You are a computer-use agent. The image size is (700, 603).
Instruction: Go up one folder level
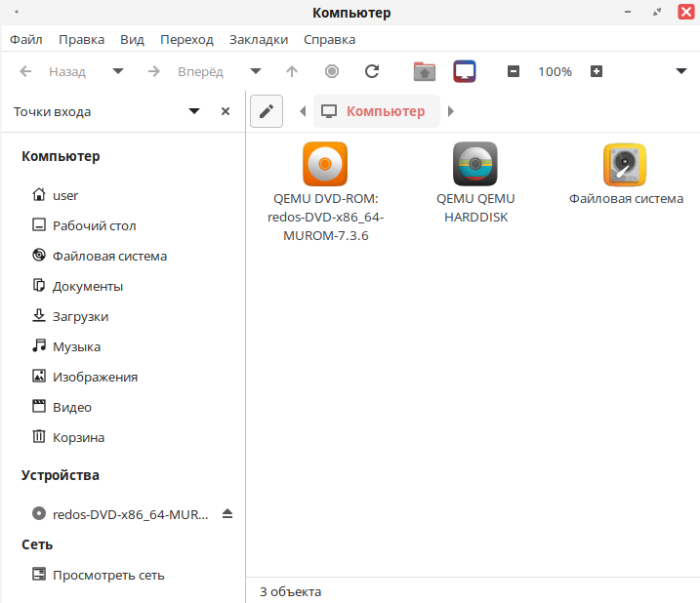tap(292, 71)
